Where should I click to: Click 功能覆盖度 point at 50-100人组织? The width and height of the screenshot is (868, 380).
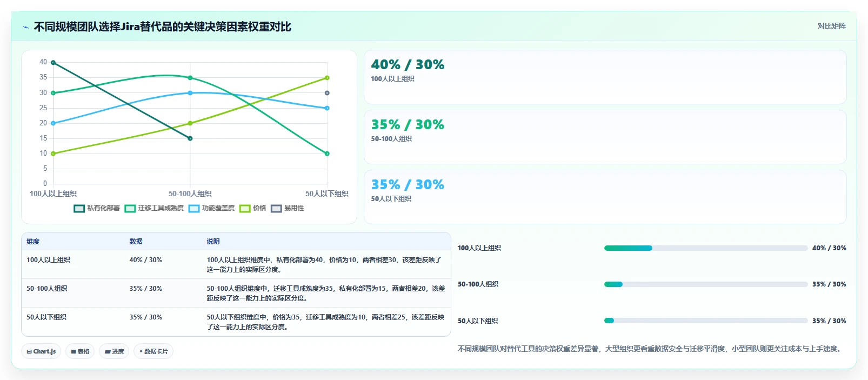pyautogui.click(x=190, y=93)
